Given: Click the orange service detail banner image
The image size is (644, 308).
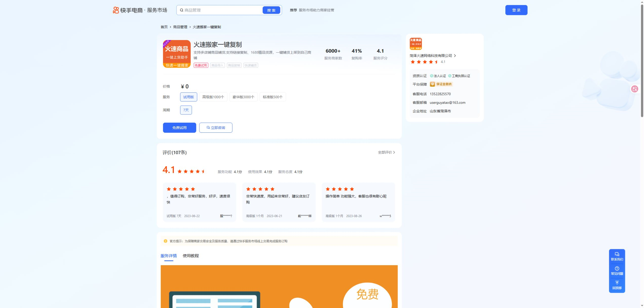Looking at the screenshot, I should click(x=279, y=286).
